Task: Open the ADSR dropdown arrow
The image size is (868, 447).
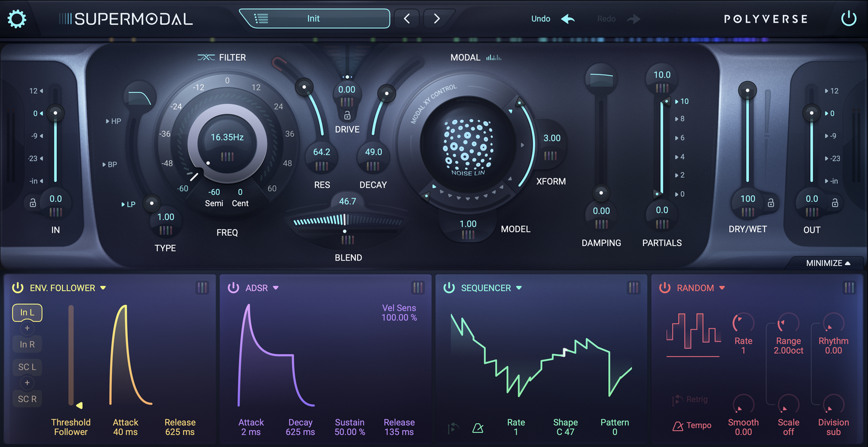Action: (x=276, y=288)
